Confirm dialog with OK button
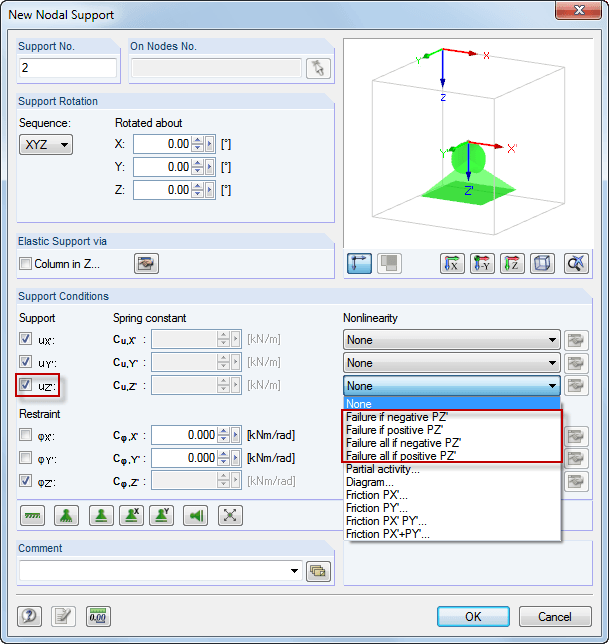The image size is (609, 644). 473,616
